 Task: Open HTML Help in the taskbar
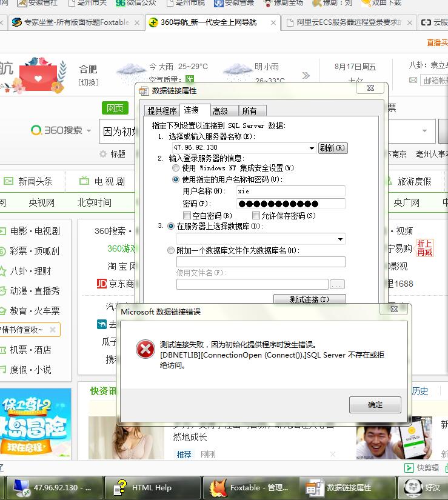tap(152, 487)
